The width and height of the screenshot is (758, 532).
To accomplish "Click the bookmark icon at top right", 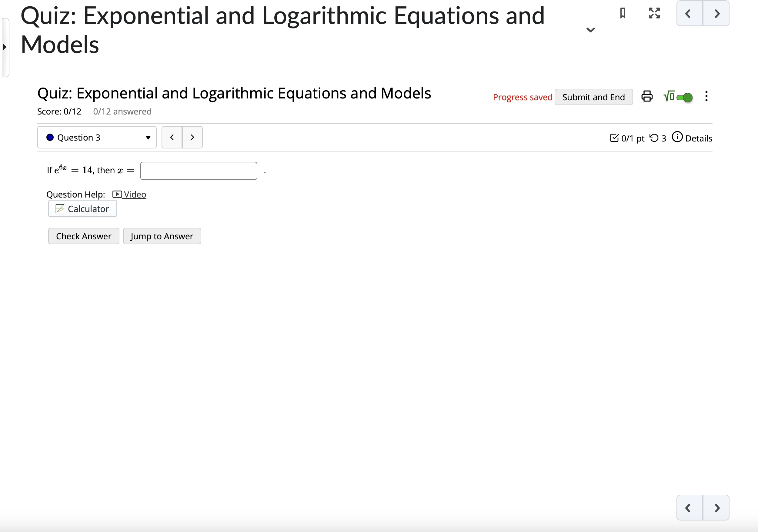I will point(623,14).
